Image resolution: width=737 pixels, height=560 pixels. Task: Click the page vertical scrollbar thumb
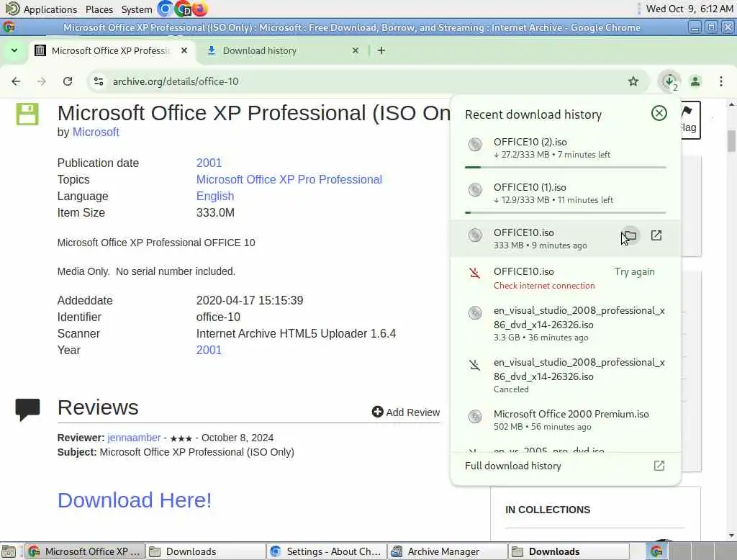click(731, 141)
